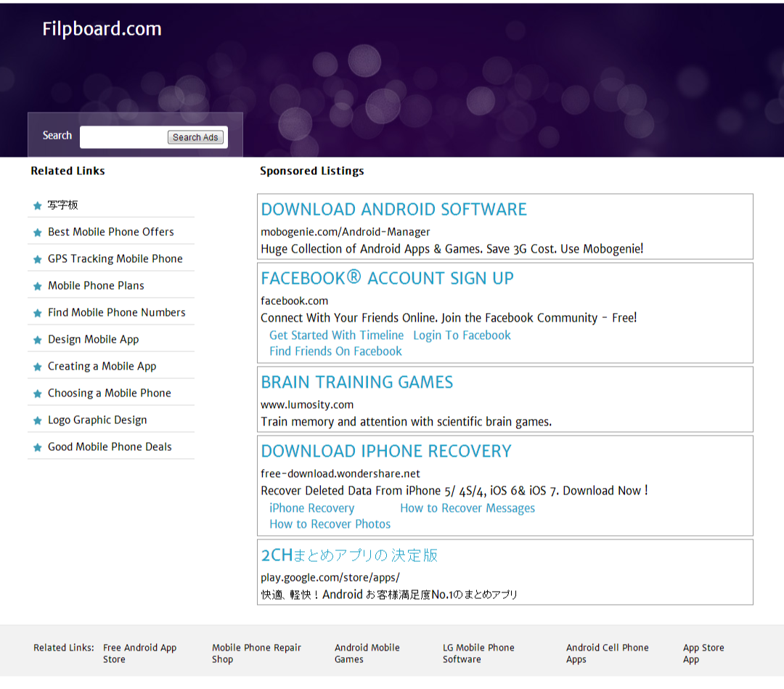784x689 pixels.
Task: Click the Connect With Your Friends Online description
Action: coord(449,318)
